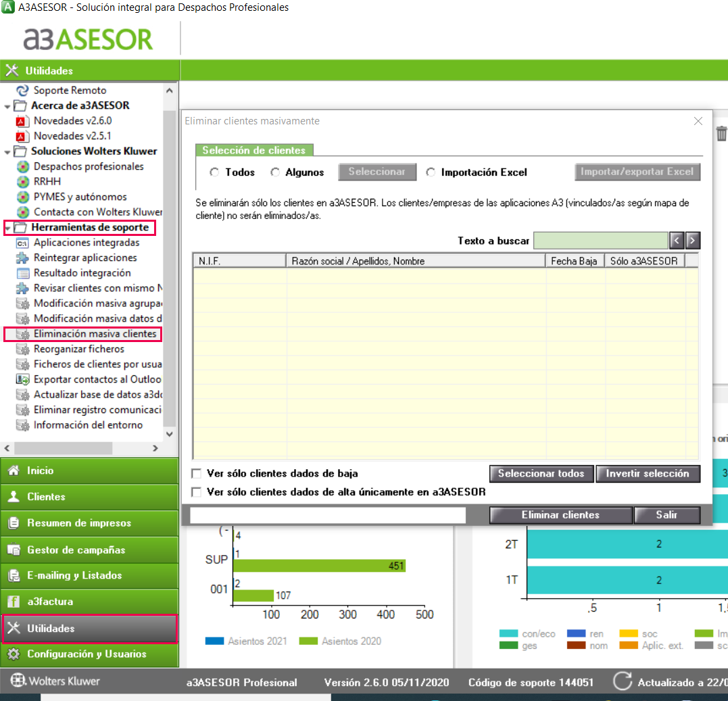
Task: Click the Despachos profesionales globe icon
Action: tap(22, 167)
